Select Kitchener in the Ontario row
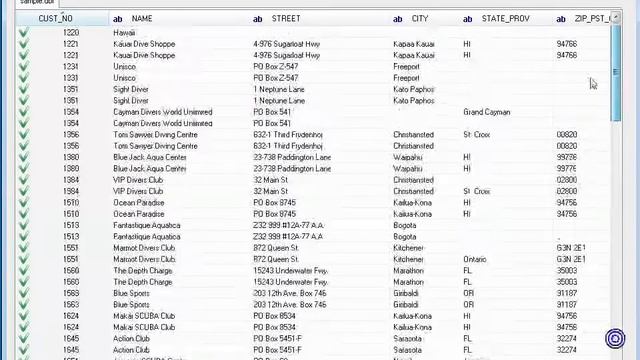The height and width of the screenshot is (360, 640). point(408,259)
